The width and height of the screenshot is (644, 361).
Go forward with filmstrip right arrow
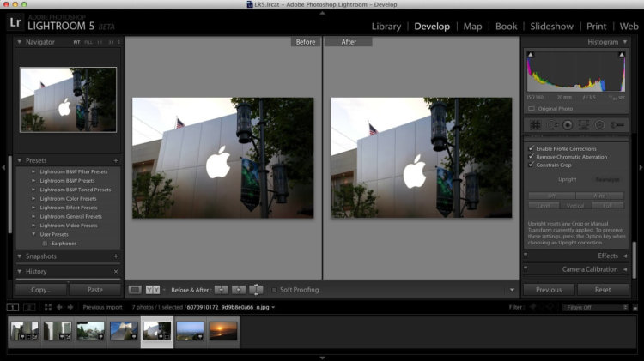tap(70, 307)
